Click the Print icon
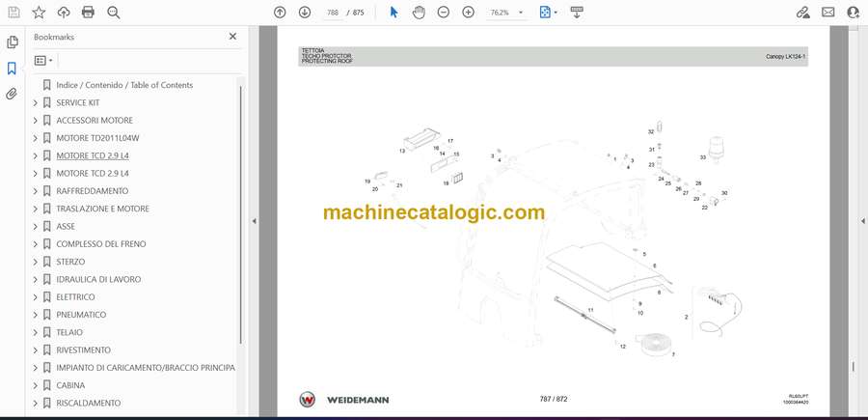This screenshot has width=868, height=420. 88,13
